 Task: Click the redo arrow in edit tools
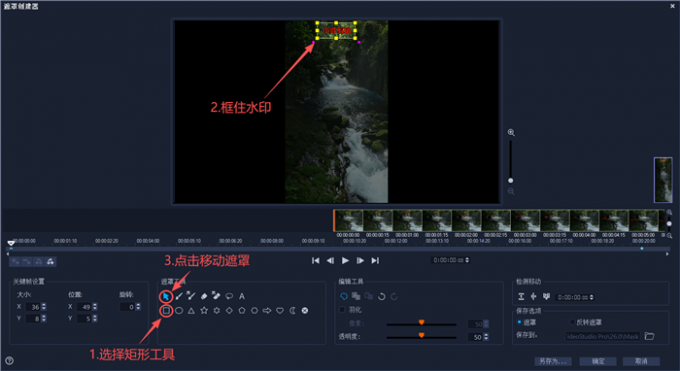coord(394,297)
